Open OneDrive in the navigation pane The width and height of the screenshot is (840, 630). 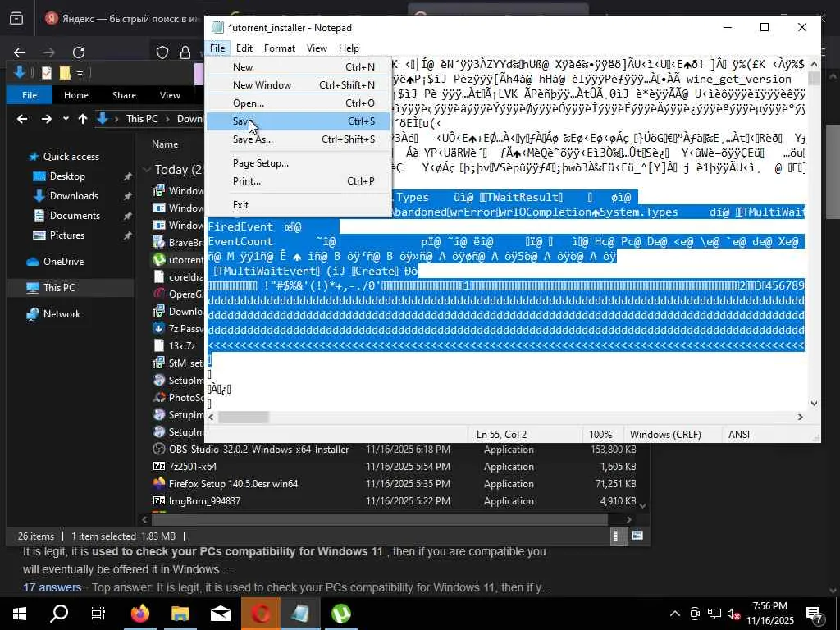coord(63,262)
